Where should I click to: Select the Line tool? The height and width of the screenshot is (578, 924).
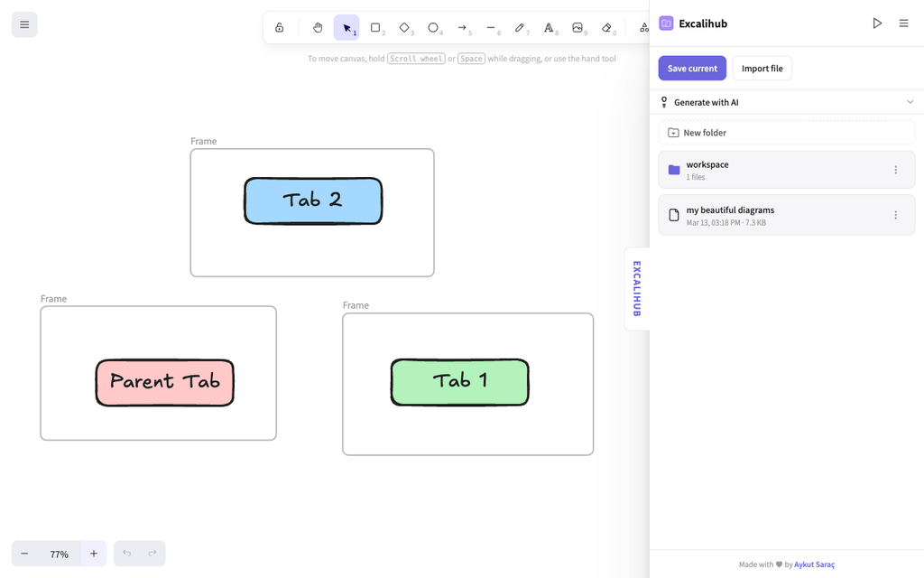pos(491,28)
